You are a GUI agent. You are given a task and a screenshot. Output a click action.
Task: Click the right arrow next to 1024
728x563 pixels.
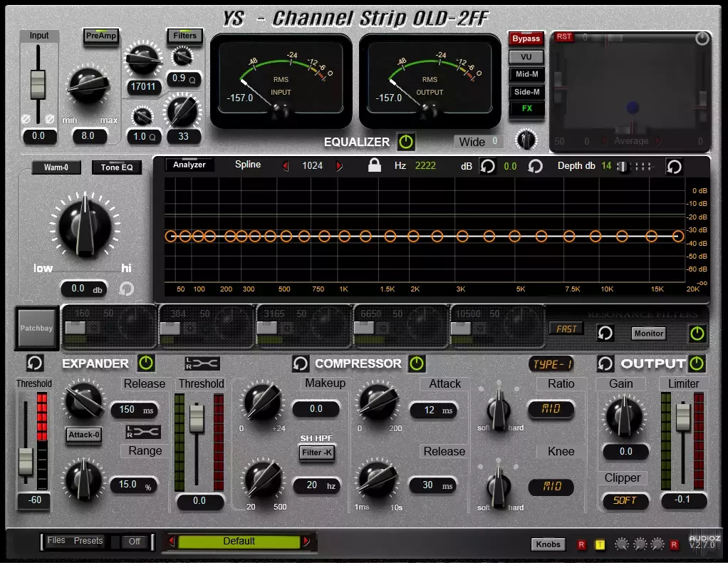(x=339, y=166)
